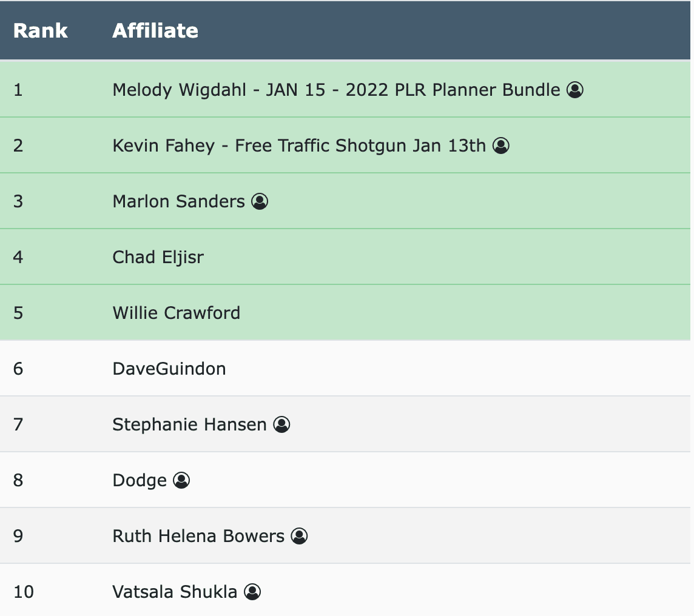
Task: Click the Chad Eljisr affiliate name
Action: click(158, 257)
